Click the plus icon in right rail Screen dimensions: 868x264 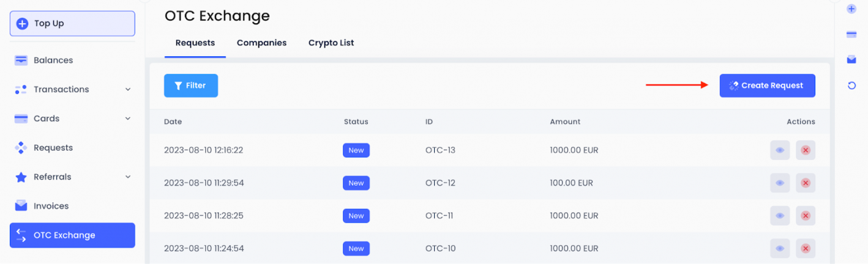point(851,9)
